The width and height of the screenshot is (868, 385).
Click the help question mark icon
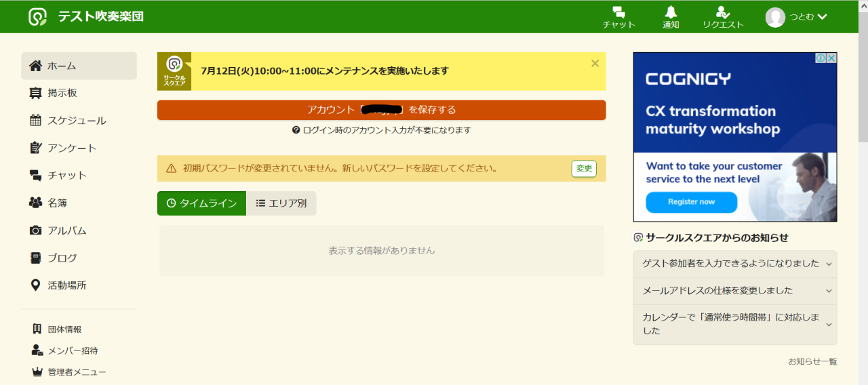296,130
